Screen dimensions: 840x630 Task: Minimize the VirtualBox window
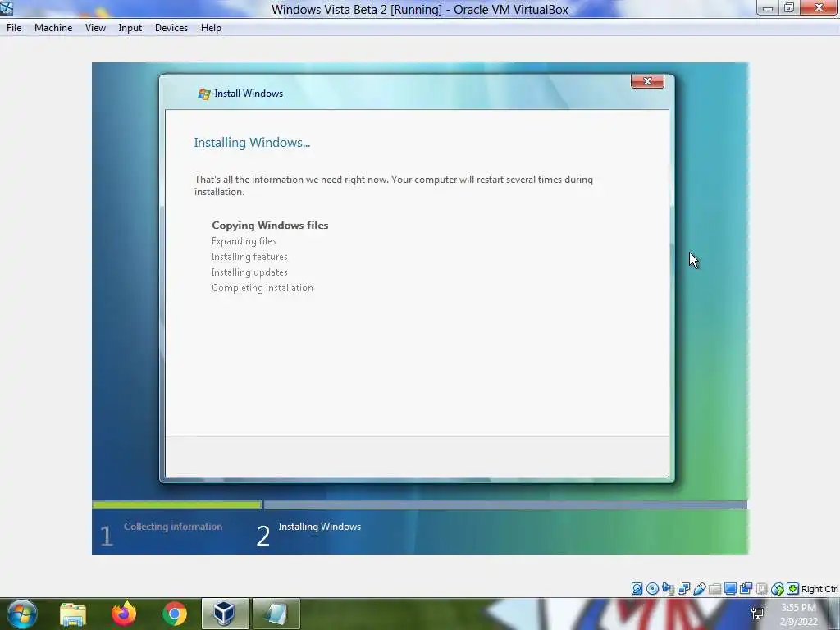[768, 8]
